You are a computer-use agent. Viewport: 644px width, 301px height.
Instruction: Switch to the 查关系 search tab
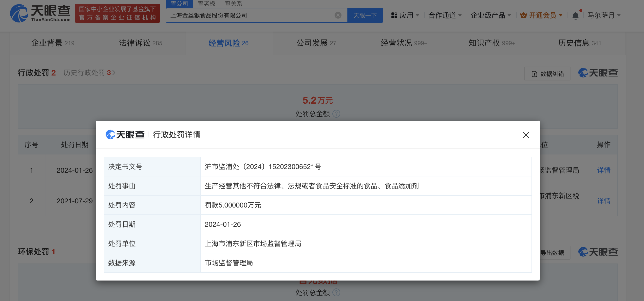[x=233, y=4]
